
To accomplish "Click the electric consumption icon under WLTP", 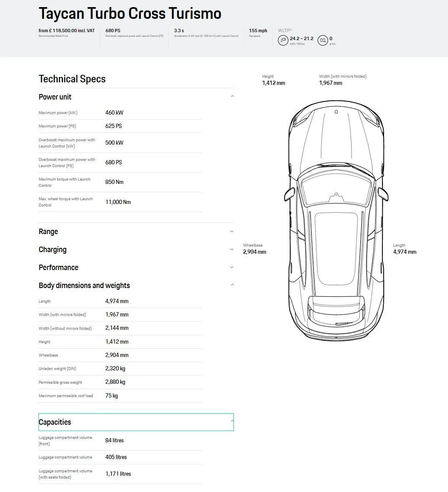I will pyautogui.click(x=283, y=40).
